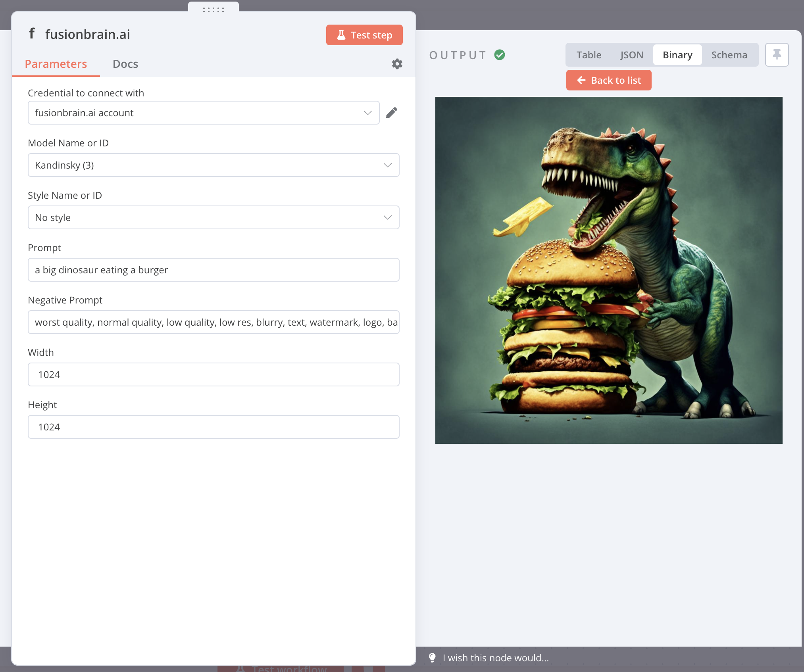The width and height of the screenshot is (804, 672).
Task: Edit credential with pencil icon
Action: pos(391,113)
